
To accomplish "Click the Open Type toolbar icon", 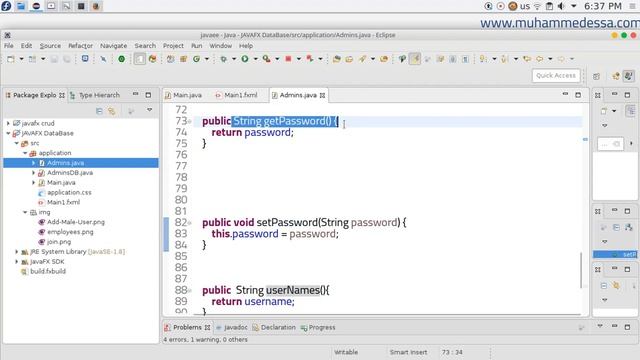I will pos(336,59).
